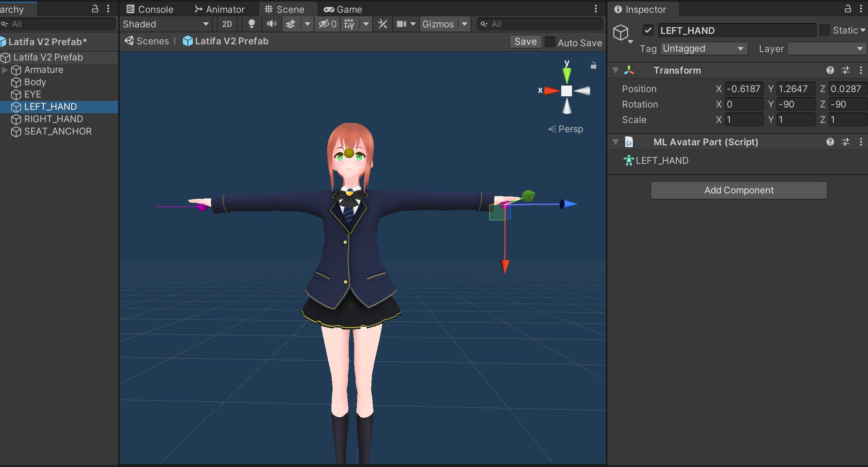868x467 pixels.
Task: Open Transform presets icon
Action: click(x=846, y=70)
